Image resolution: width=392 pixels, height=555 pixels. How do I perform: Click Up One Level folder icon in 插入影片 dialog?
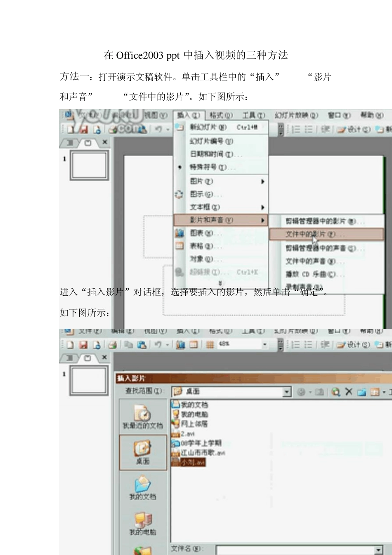(x=319, y=392)
